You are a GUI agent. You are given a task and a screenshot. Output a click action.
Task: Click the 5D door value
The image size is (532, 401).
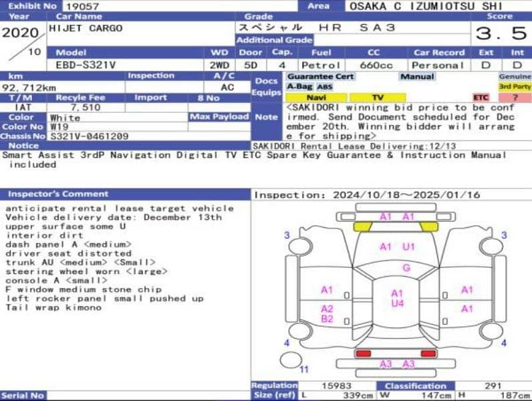pos(251,65)
